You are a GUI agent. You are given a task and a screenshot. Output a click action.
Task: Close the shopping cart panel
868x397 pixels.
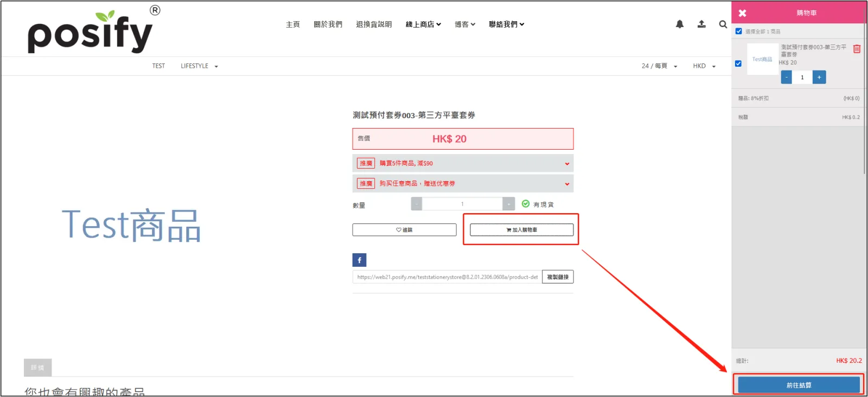[x=742, y=13]
